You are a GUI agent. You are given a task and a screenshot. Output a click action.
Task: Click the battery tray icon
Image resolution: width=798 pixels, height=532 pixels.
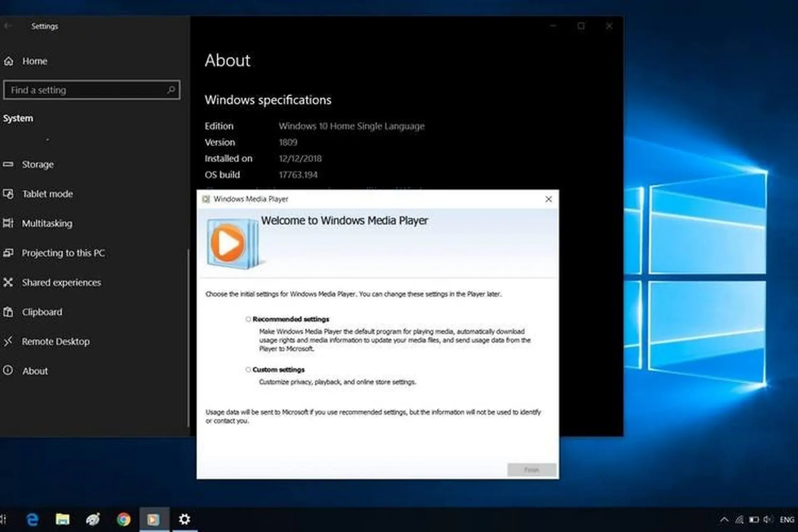point(754,520)
